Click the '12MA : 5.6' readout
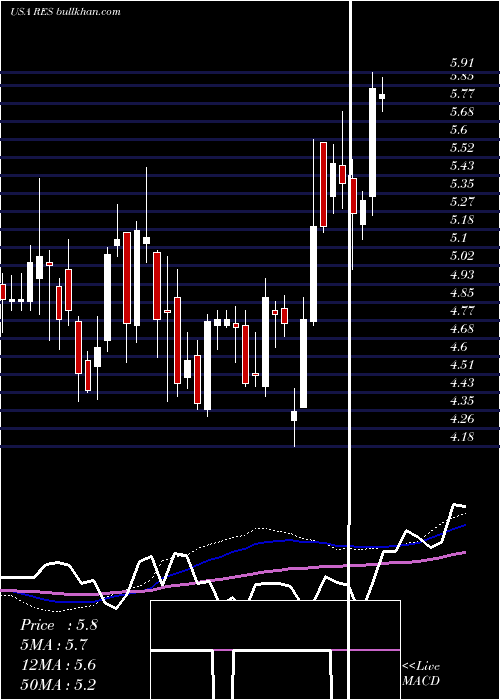This screenshot has width=500, height=700. (58, 665)
